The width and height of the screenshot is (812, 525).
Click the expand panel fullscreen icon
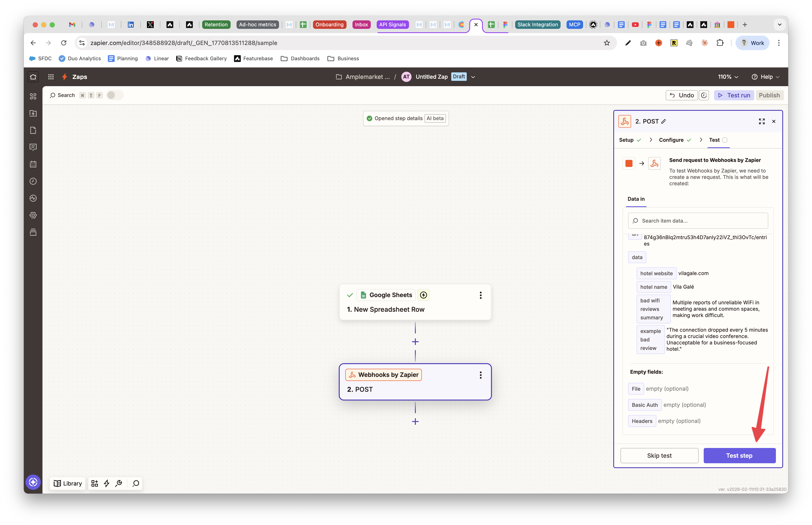click(761, 121)
